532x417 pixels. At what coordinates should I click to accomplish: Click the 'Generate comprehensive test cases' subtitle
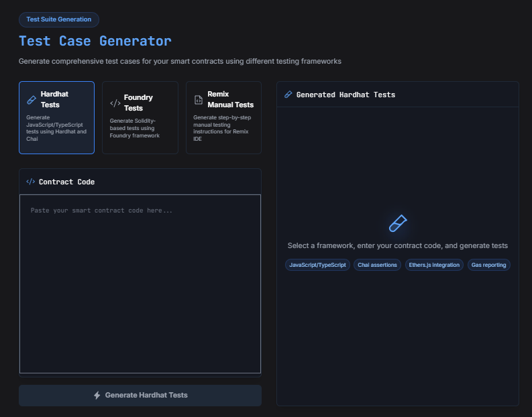(180, 62)
